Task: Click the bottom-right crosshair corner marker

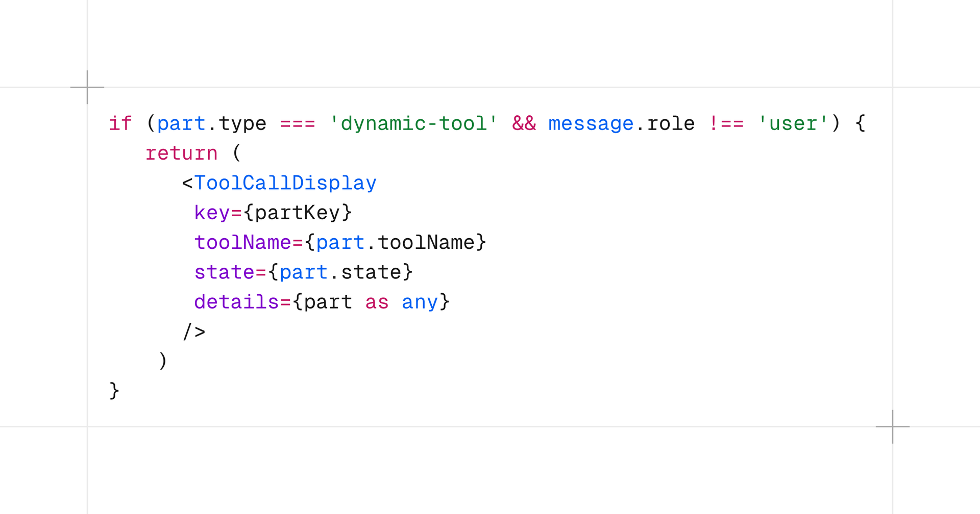Action: point(892,426)
